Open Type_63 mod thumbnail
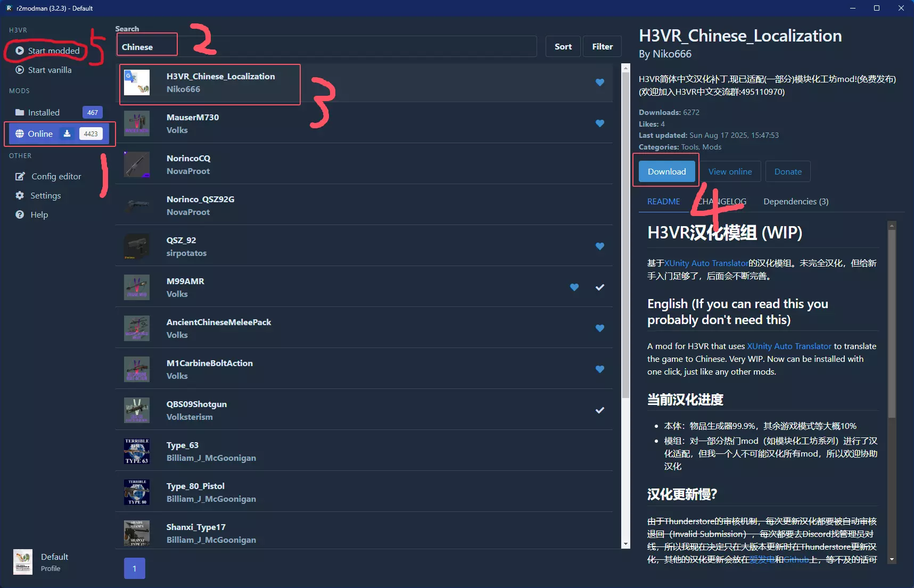This screenshot has width=914, height=588. (137, 451)
